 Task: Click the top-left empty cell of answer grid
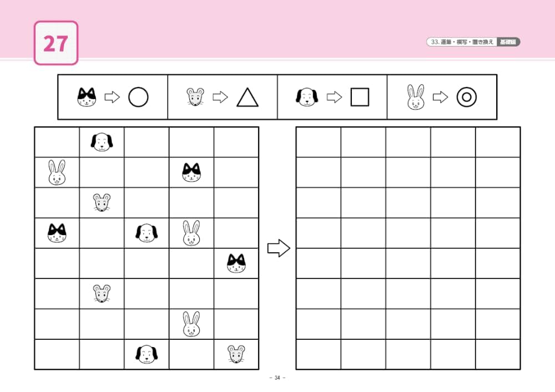(x=319, y=142)
